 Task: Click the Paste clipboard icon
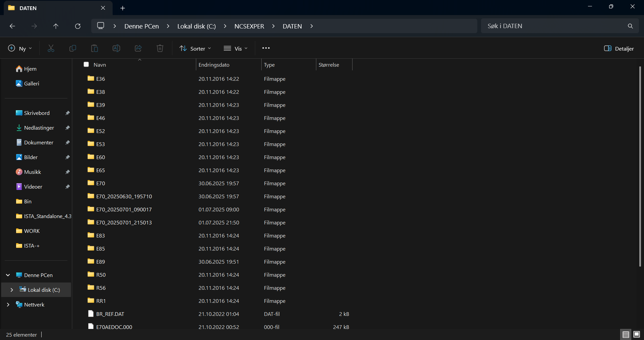[95, 49]
